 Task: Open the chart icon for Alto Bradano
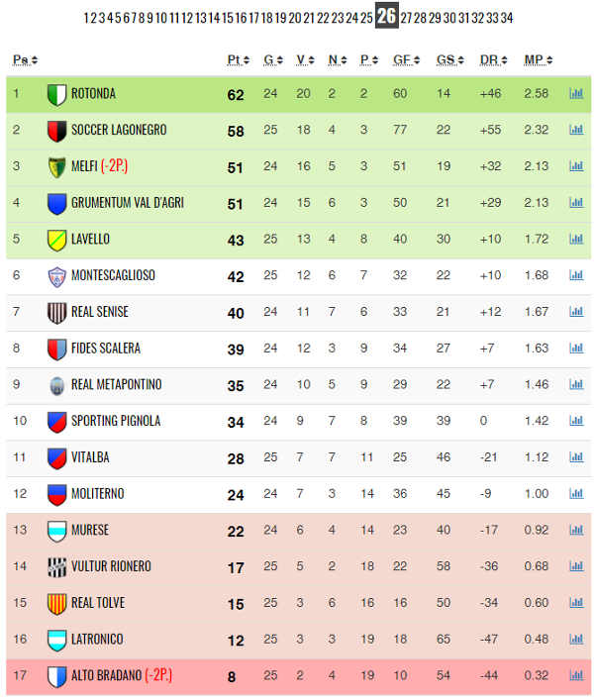coord(576,675)
